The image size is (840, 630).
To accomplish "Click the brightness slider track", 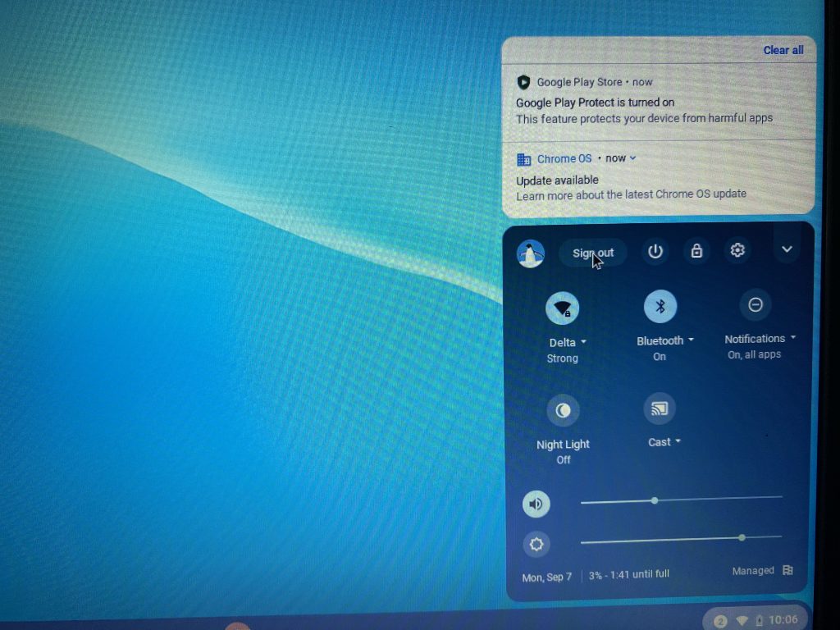I will (x=681, y=539).
